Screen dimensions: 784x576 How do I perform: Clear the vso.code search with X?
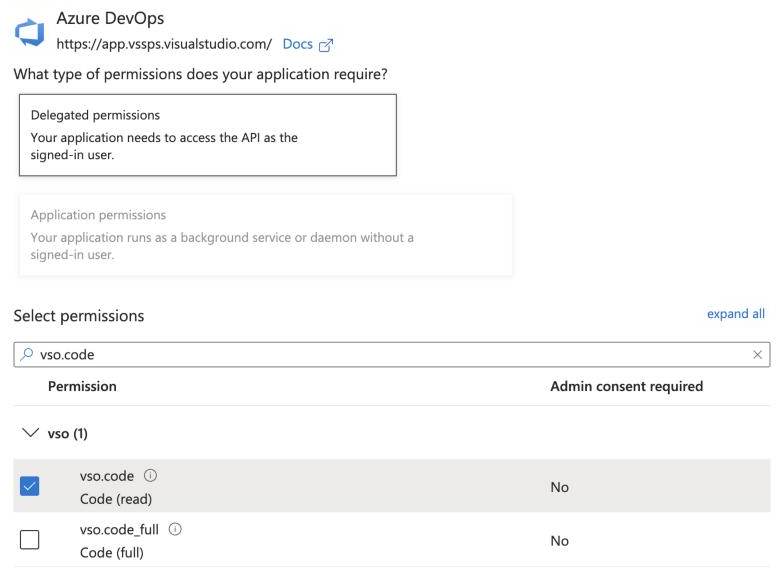pos(758,354)
